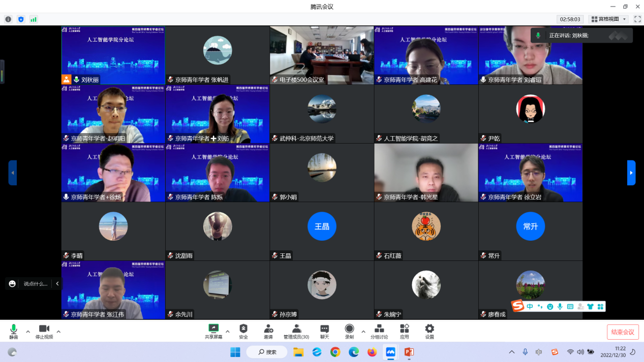644x362 pixels.
Task: Click the 说点什么 message input field
Action: click(35, 284)
